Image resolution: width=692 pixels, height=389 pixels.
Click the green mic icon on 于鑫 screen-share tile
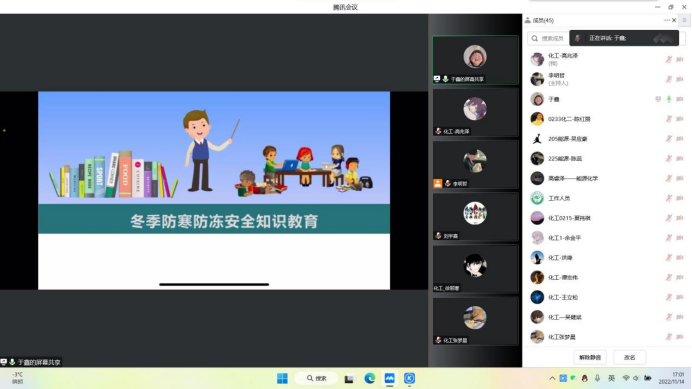[x=446, y=79]
